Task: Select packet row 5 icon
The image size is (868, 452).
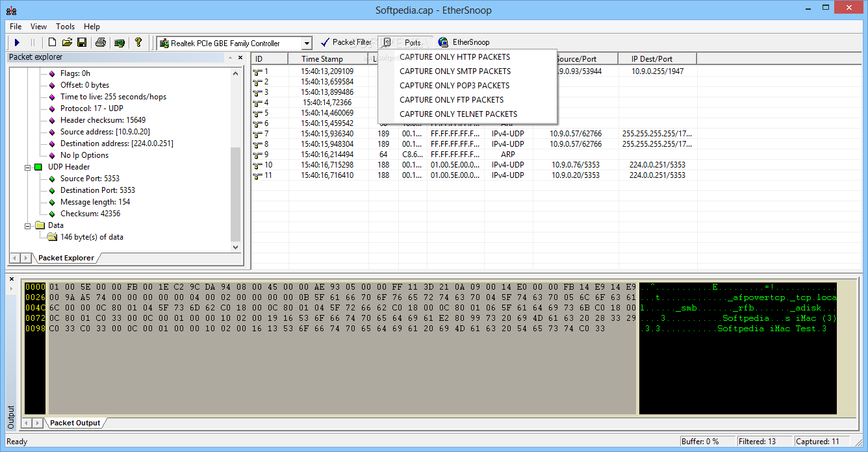Action: (258, 113)
